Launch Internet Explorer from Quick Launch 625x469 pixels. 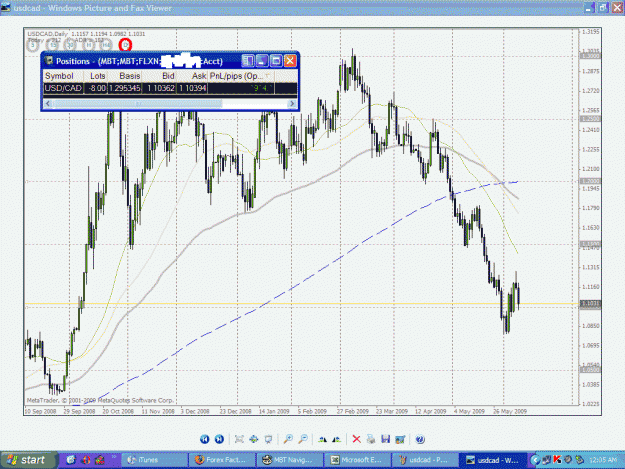click(71, 460)
